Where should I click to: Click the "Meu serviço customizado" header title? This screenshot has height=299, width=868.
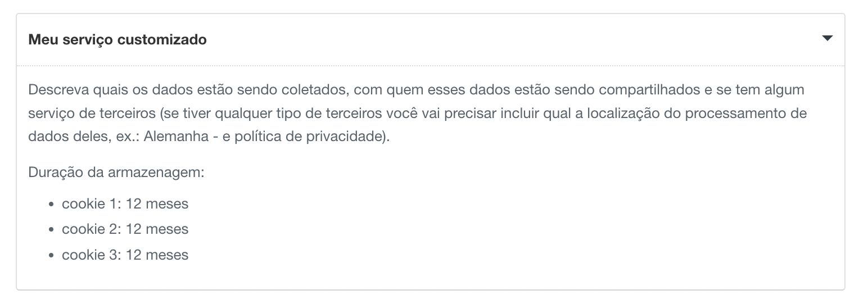point(117,40)
